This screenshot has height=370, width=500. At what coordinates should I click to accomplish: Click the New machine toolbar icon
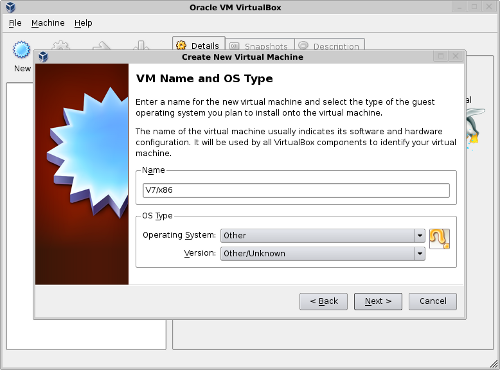(22, 50)
